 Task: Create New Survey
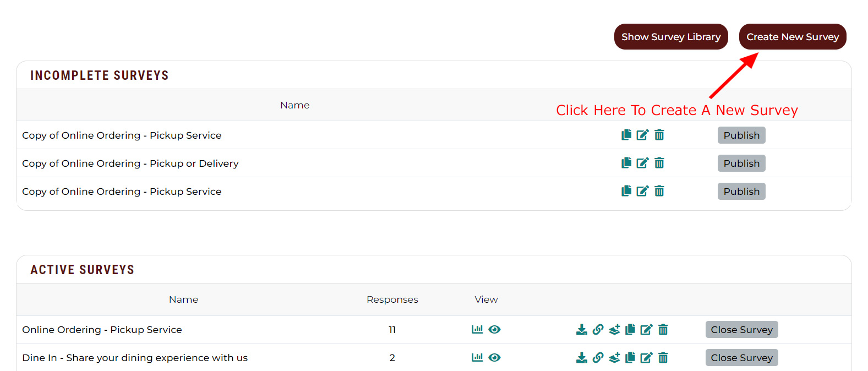pyautogui.click(x=793, y=36)
